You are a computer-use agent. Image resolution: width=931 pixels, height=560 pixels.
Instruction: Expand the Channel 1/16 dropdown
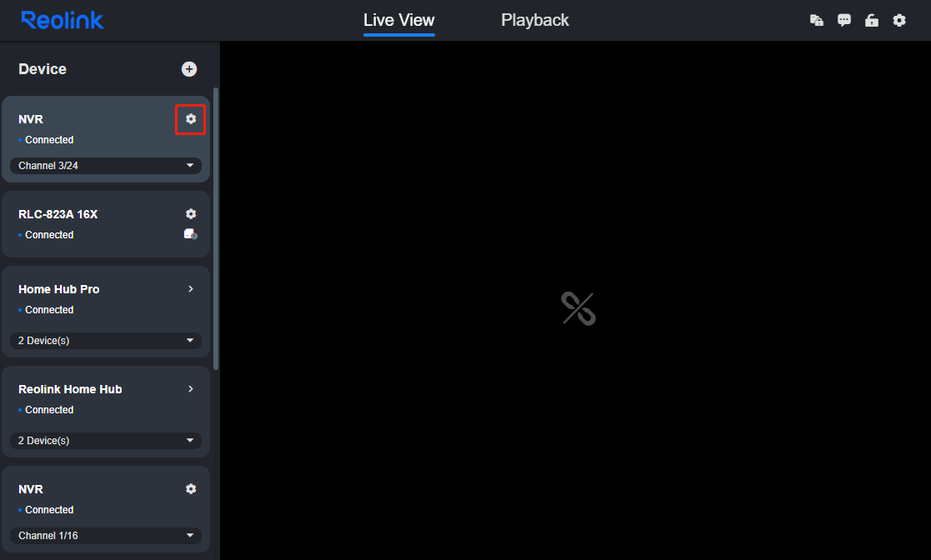click(106, 536)
